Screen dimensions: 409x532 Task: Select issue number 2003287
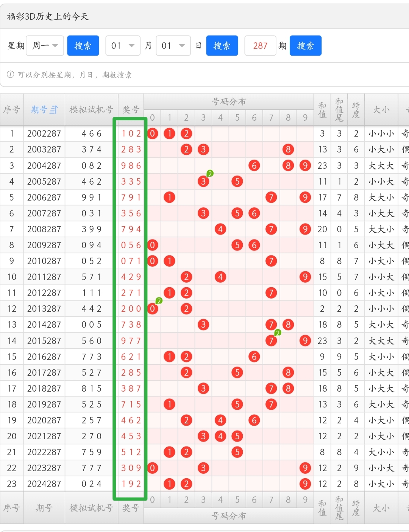[44, 149]
